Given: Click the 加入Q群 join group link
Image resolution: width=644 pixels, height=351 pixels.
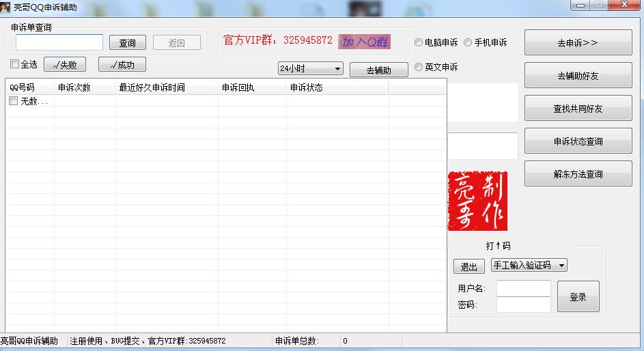Looking at the screenshot, I should coord(364,42).
